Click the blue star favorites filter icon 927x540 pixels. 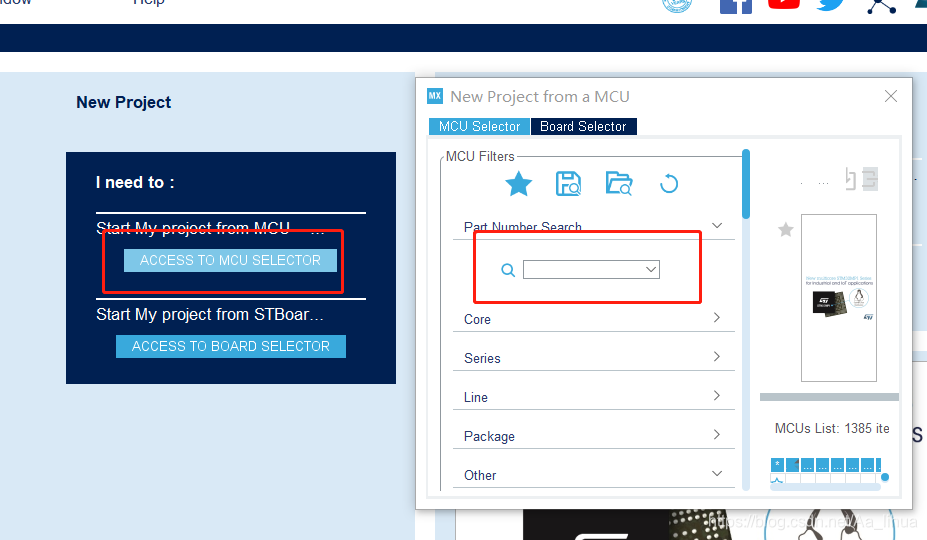[x=518, y=183]
